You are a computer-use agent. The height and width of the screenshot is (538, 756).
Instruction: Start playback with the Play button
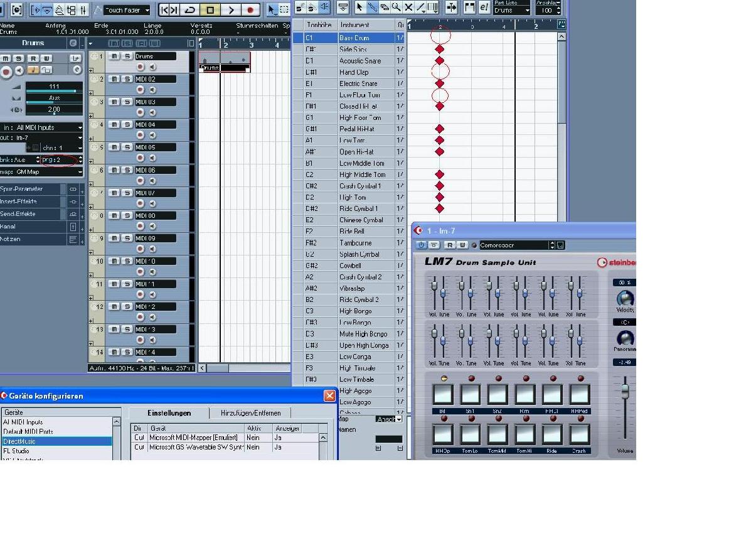[x=231, y=9]
